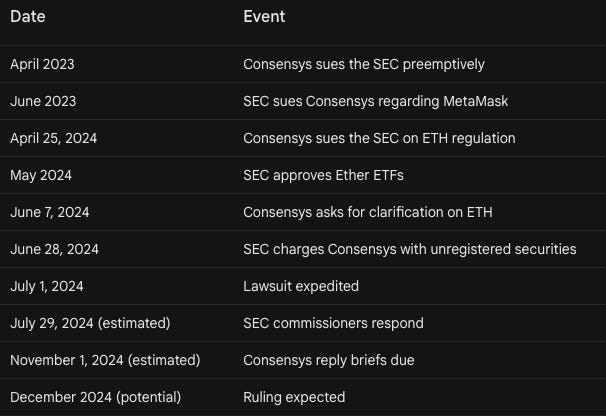
Task: Click 'Consensys sues the SEC preemptively' event
Action: (x=364, y=64)
